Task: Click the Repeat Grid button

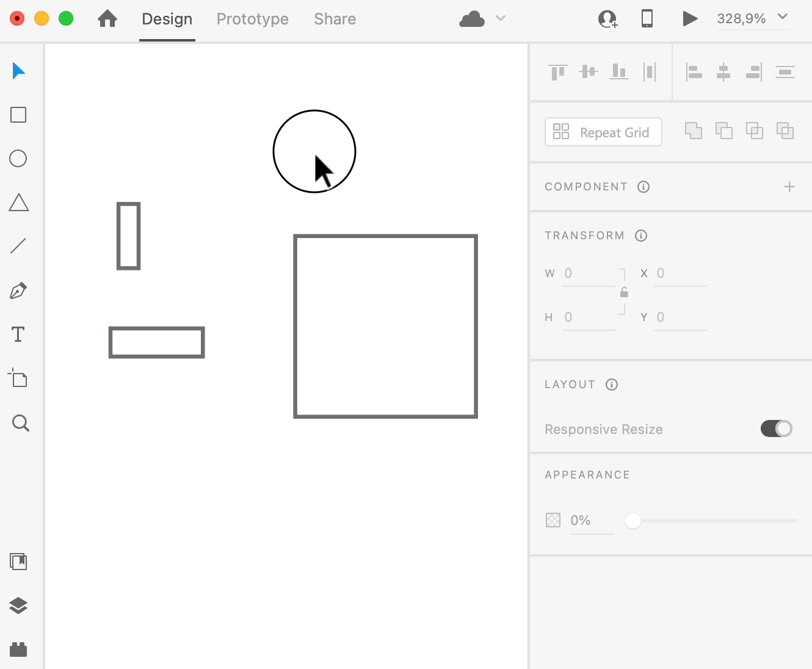Action: tap(603, 132)
